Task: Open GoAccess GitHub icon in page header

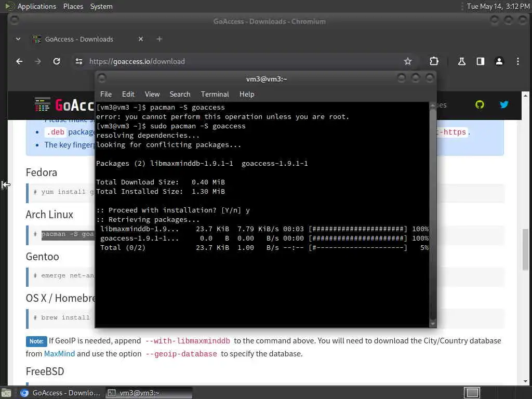Action: [x=480, y=104]
